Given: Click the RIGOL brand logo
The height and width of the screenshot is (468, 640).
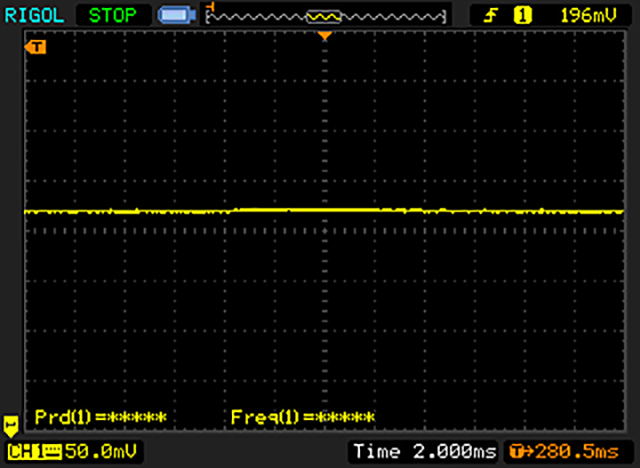Looking at the screenshot, I should coord(34,16).
